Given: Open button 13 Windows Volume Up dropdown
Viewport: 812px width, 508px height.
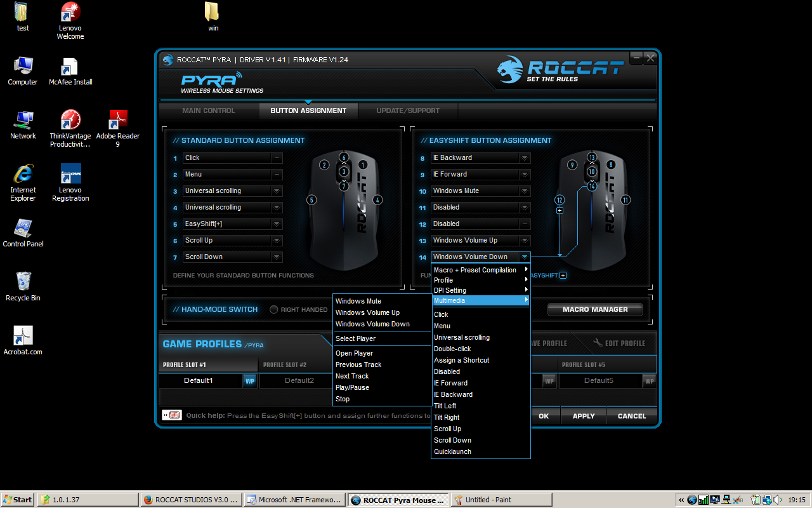Looking at the screenshot, I should click(525, 240).
